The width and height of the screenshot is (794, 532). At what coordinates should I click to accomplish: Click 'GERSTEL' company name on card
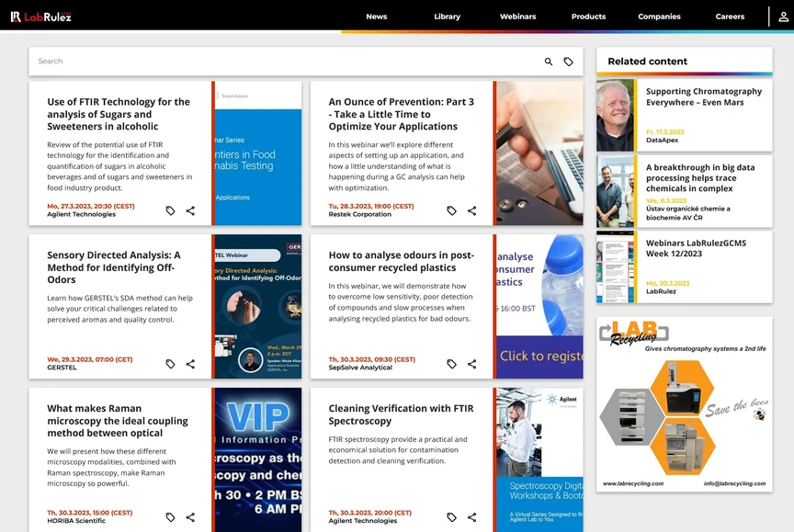pyautogui.click(x=62, y=368)
